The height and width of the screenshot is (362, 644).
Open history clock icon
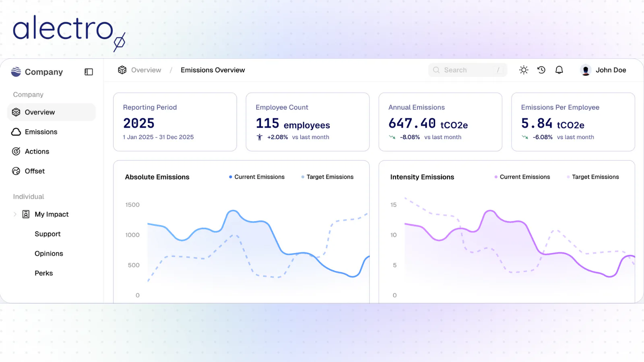click(x=541, y=70)
